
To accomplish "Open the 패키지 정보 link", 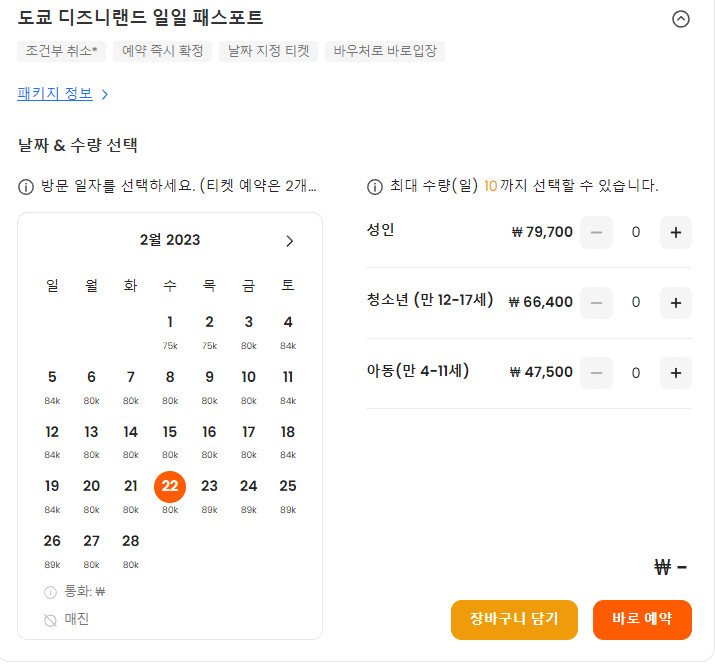I will 55,94.
